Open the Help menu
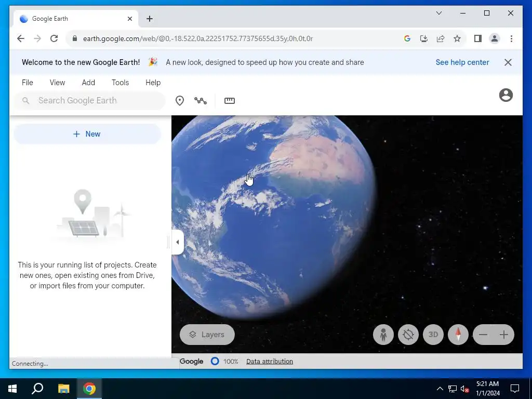 point(153,83)
